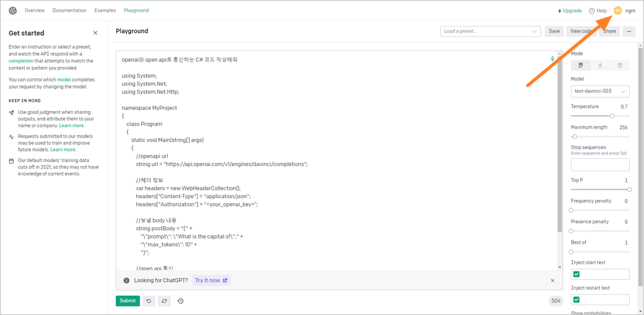Dismiss the Looking for ChatGPT banner
644x315 pixels.
pos(552,280)
